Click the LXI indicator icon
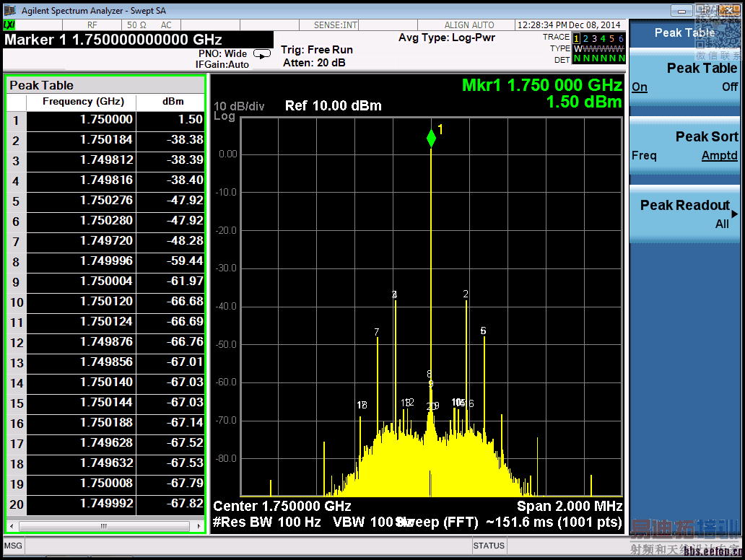745x560 pixels. (10, 25)
